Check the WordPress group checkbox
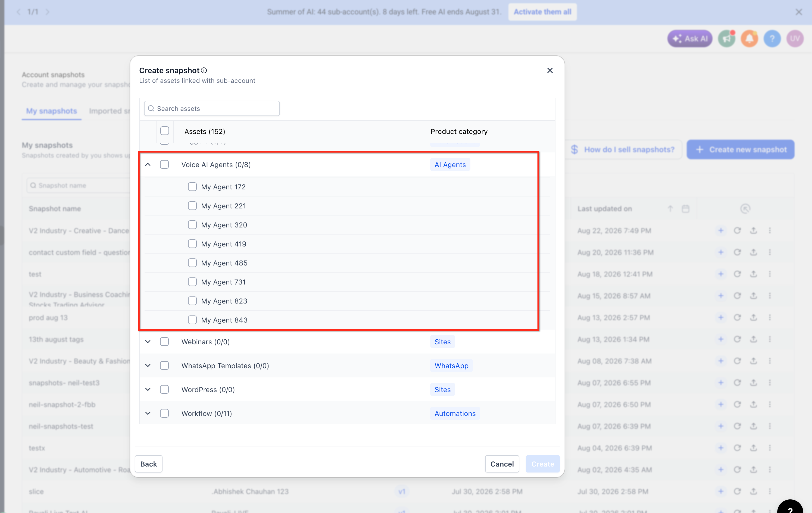This screenshot has width=812, height=513. tap(164, 389)
